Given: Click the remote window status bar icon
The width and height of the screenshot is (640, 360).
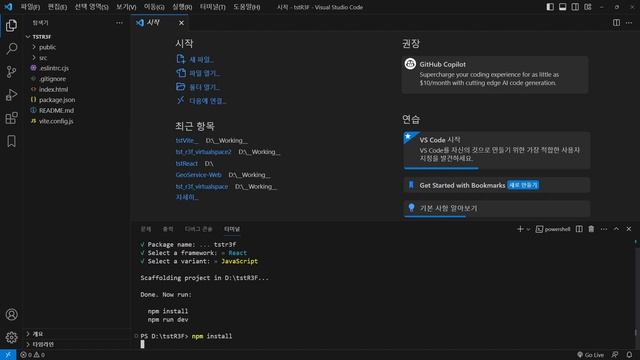Looking at the screenshot, I should pyautogui.click(x=8, y=355).
